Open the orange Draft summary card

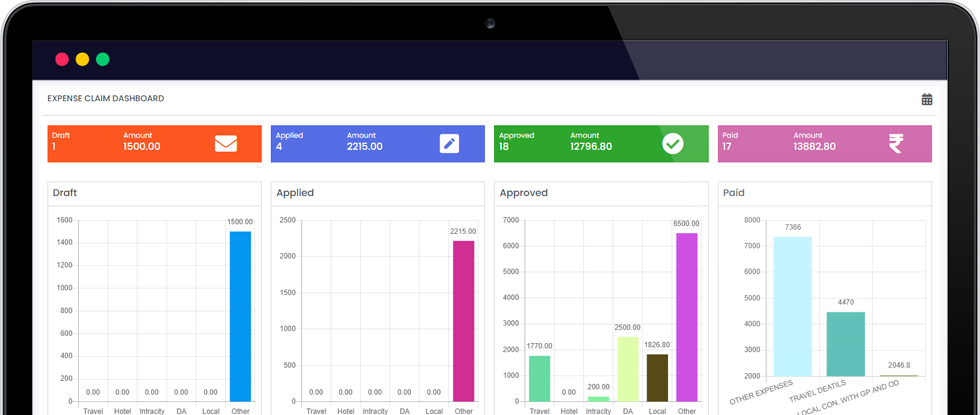pyautogui.click(x=130, y=144)
